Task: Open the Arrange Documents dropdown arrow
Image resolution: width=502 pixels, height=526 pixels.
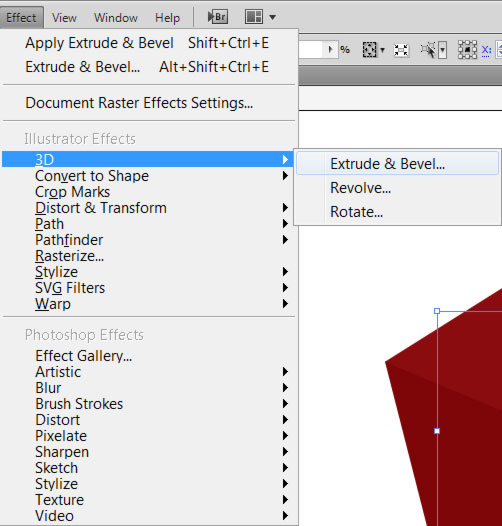Action: point(272,17)
